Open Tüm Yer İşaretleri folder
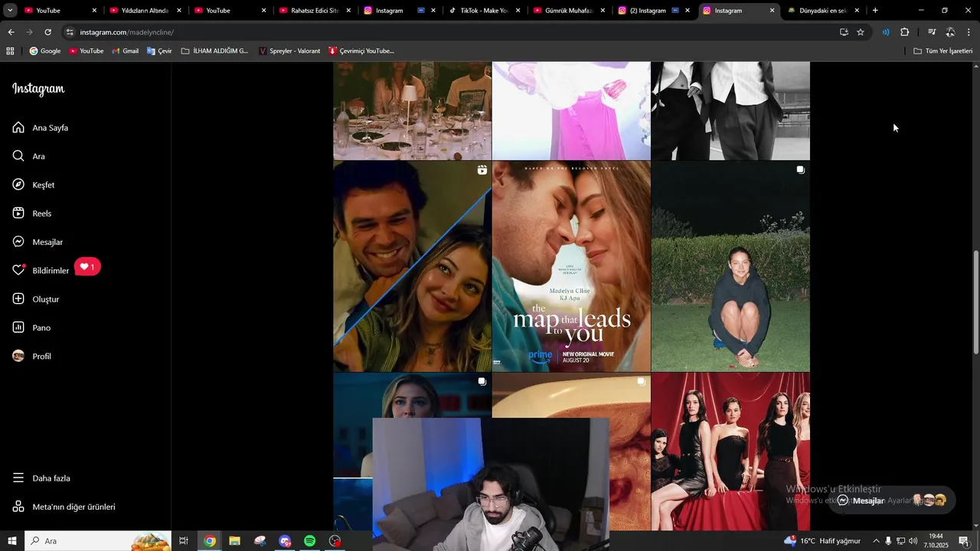 (943, 51)
